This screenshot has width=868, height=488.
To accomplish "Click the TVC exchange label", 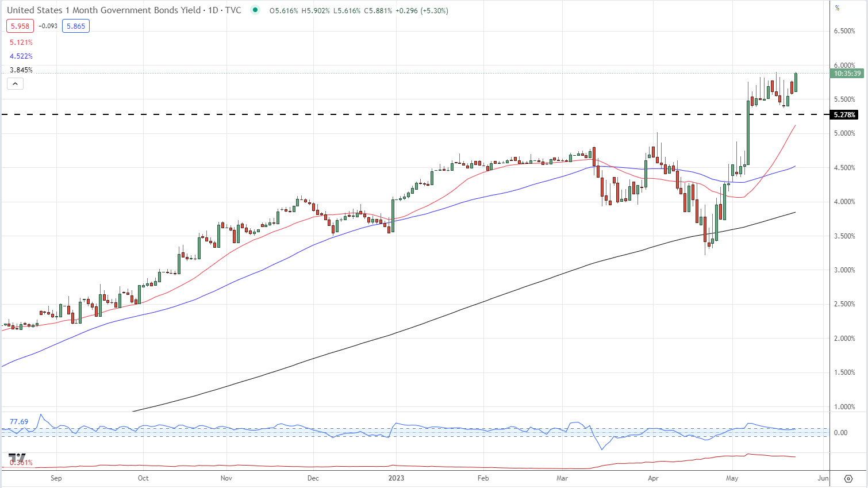I will click(x=233, y=10).
